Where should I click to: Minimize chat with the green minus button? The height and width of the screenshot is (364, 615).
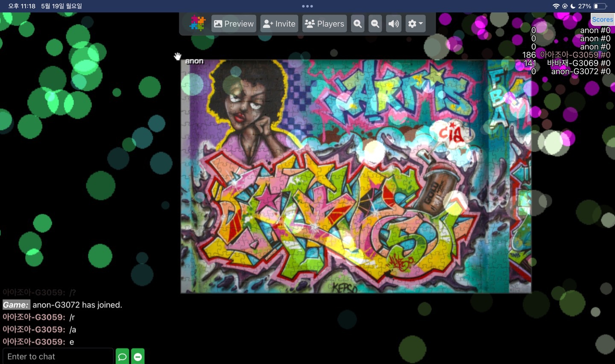tap(138, 356)
